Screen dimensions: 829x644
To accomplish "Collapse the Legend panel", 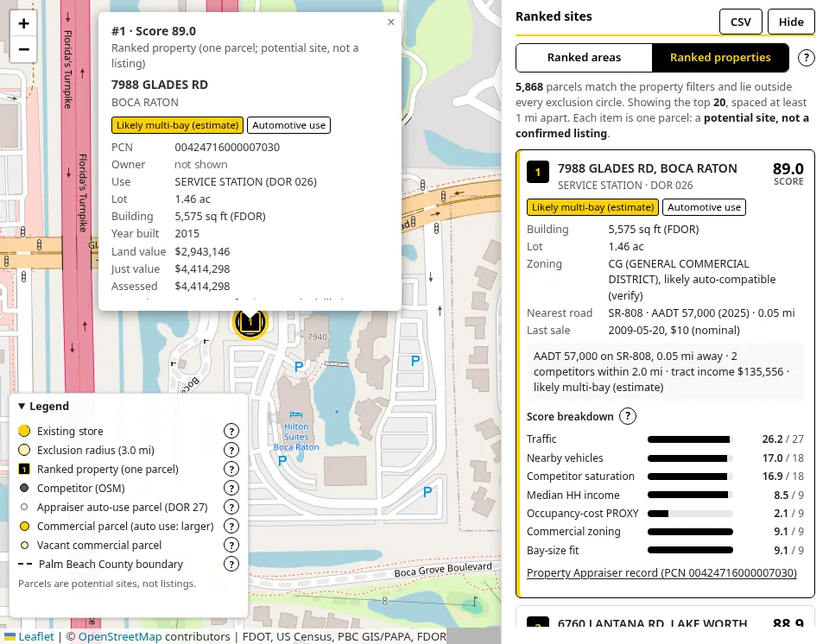I will tap(44, 406).
